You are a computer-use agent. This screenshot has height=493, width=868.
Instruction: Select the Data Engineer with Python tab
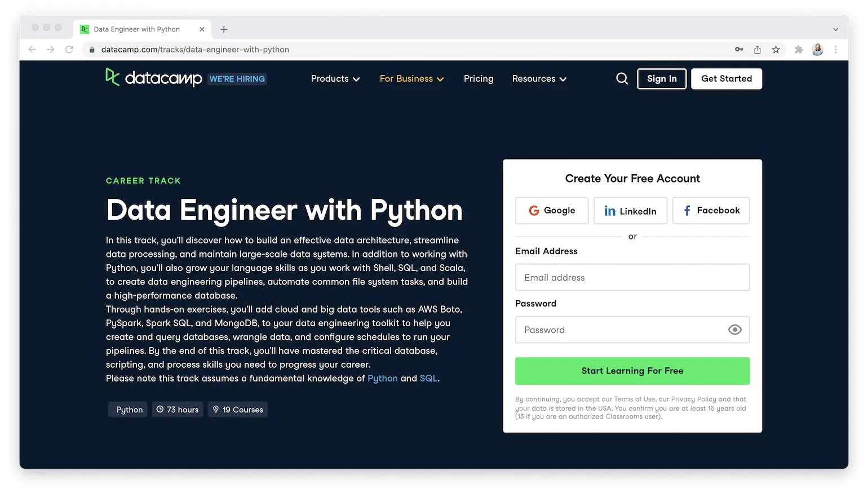click(x=136, y=29)
